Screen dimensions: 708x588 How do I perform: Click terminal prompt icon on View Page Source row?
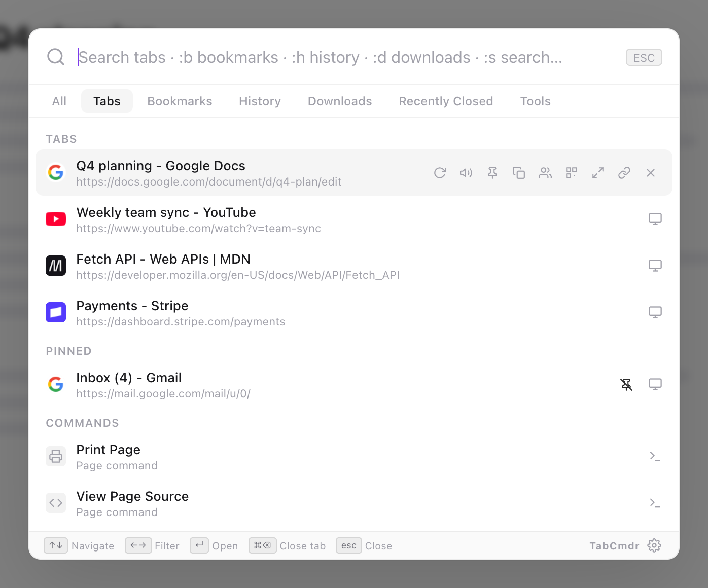[x=655, y=503]
